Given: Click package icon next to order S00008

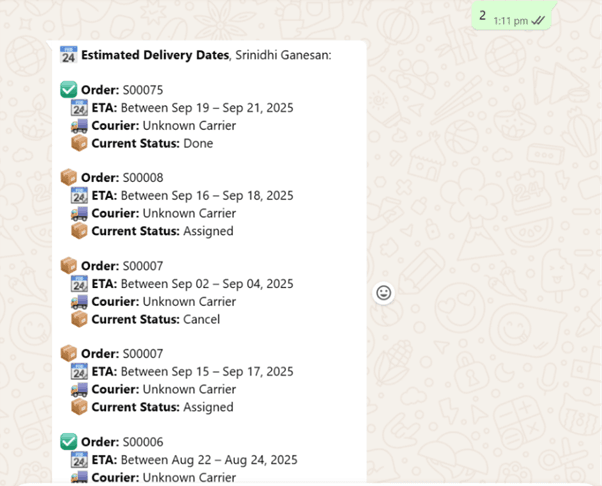Looking at the screenshot, I should 69,178.
